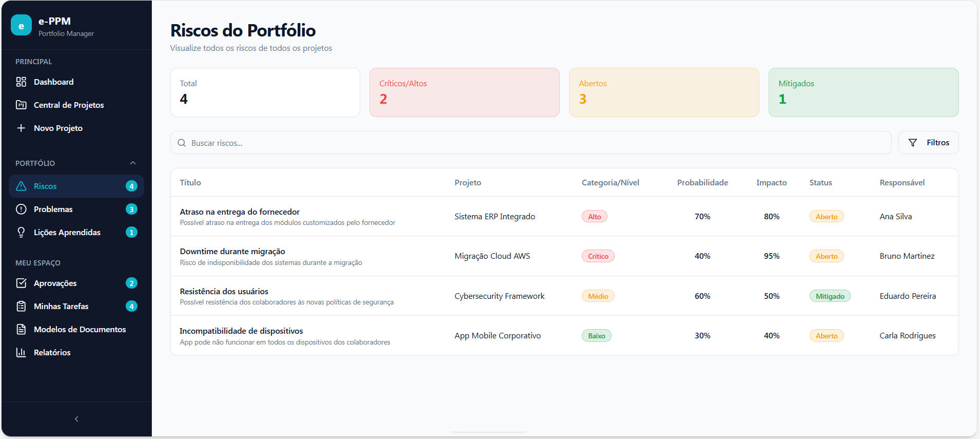Open risk 'Resistência dos usuários'
Screen dimensions: 980x439
[x=224, y=291]
